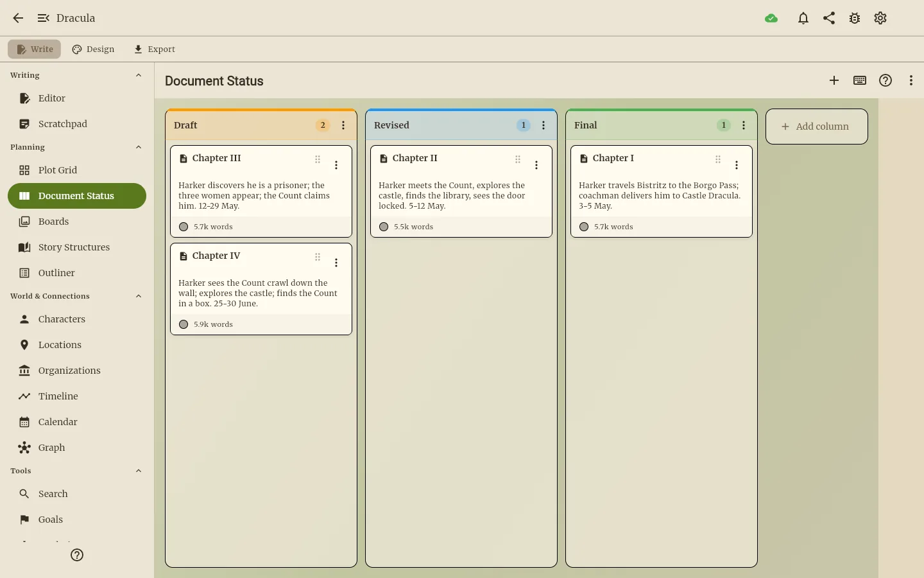This screenshot has height=578, width=924.
Task: Open Chapter III card options menu
Action: (336, 165)
